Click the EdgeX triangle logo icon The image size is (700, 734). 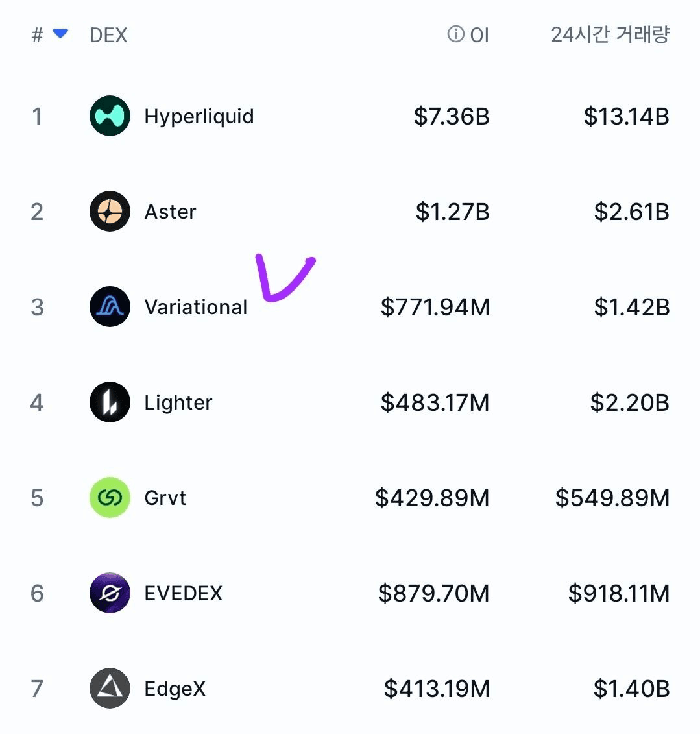click(x=110, y=688)
